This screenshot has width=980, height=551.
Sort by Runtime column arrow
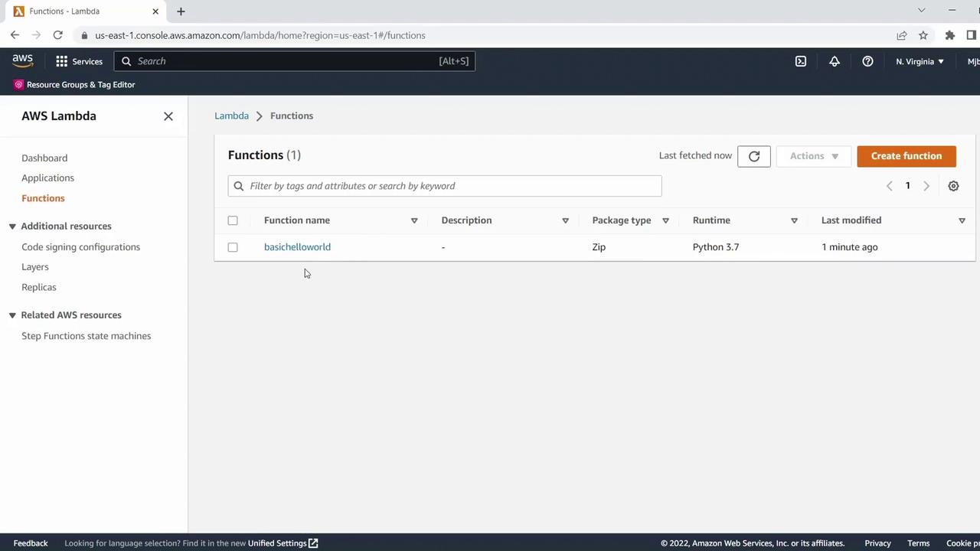click(x=794, y=220)
